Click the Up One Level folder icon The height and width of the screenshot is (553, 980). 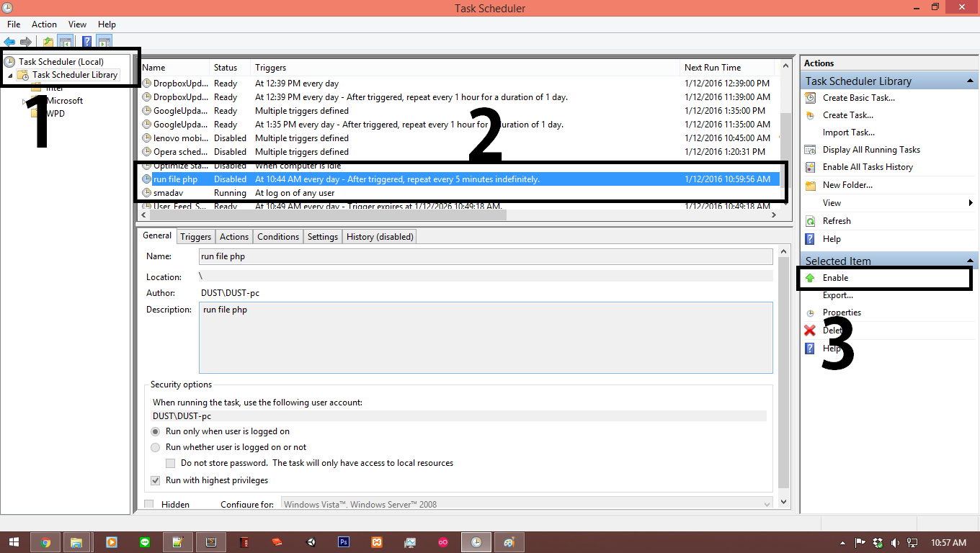coord(48,42)
